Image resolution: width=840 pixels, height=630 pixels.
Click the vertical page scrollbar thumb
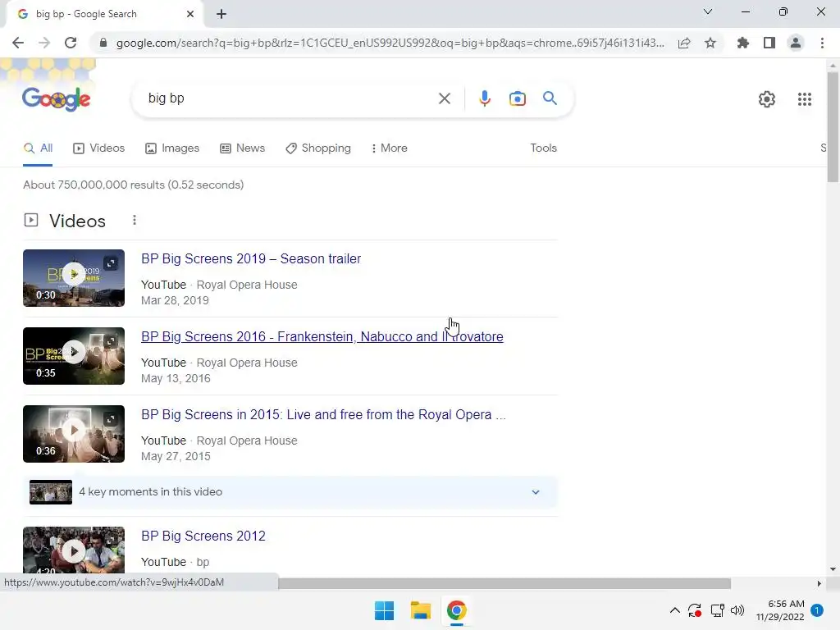tap(833, 127)
